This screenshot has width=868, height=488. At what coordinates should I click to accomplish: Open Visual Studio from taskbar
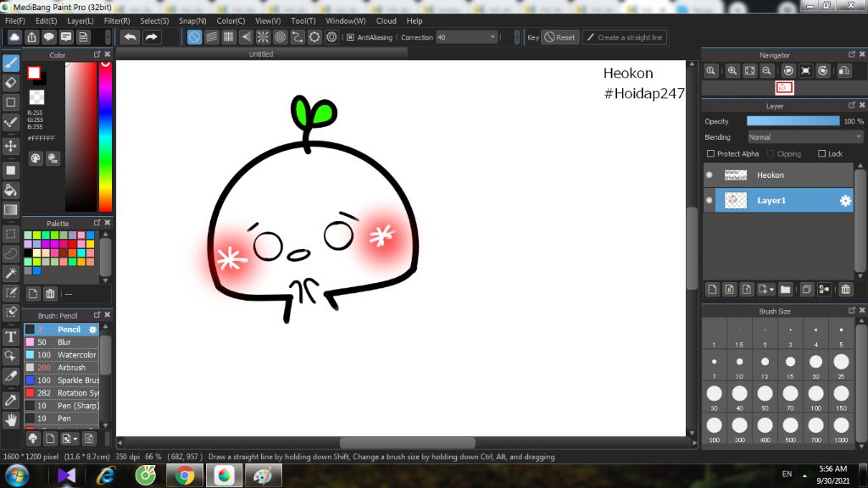[66, 475]
